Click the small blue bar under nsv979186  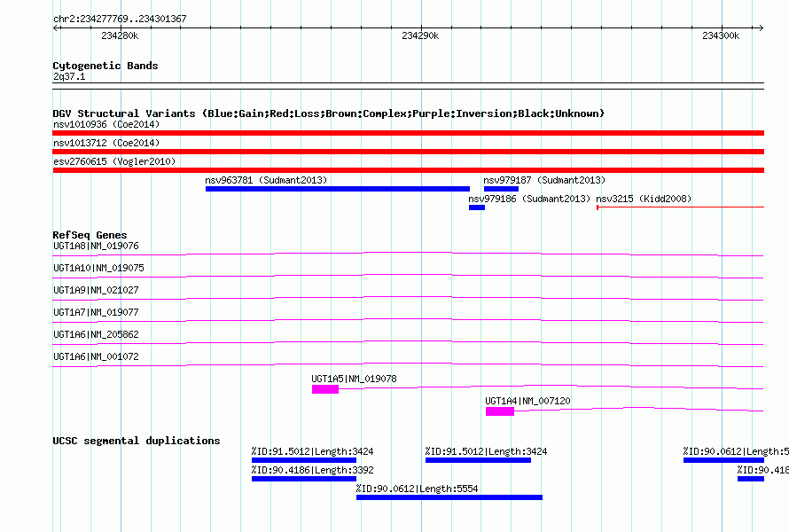click(477, 207)
